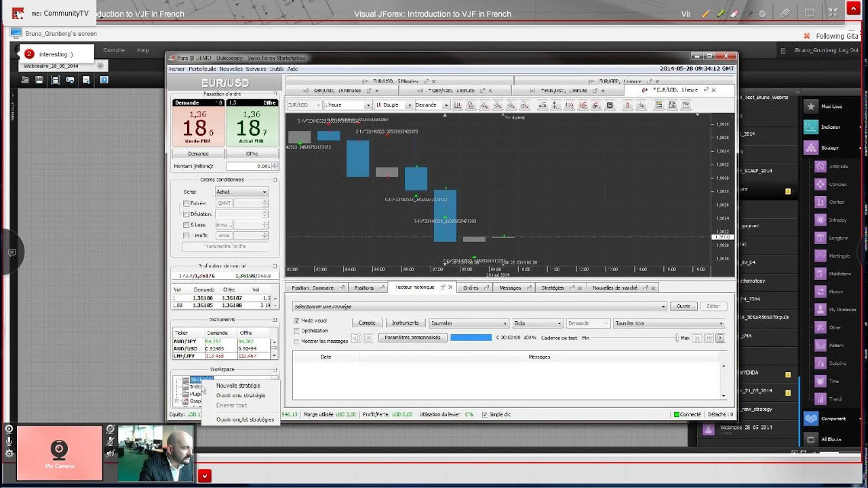Open the Intraday strategy block icon

click(x=821, y=220)
